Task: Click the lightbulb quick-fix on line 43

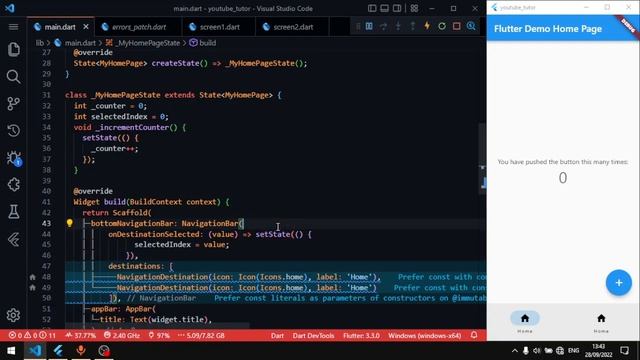Action: click(x=69, y=223)
